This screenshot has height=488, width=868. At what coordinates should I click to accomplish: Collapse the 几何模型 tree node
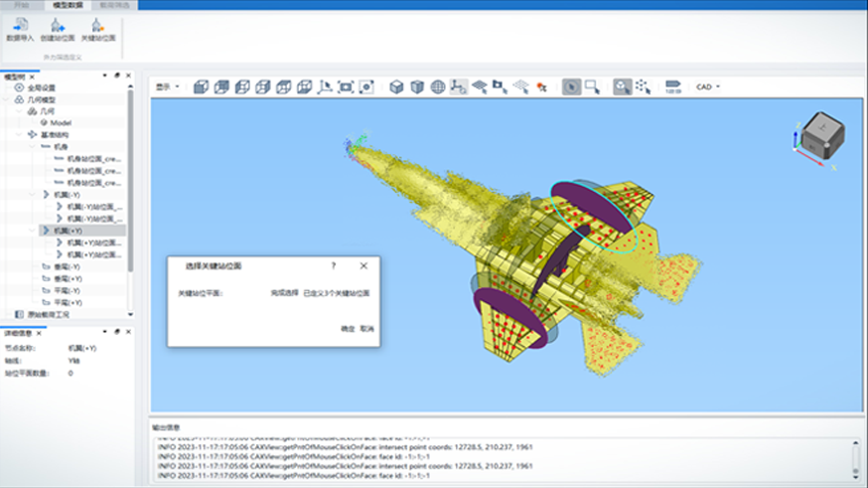tap(7, 99)
